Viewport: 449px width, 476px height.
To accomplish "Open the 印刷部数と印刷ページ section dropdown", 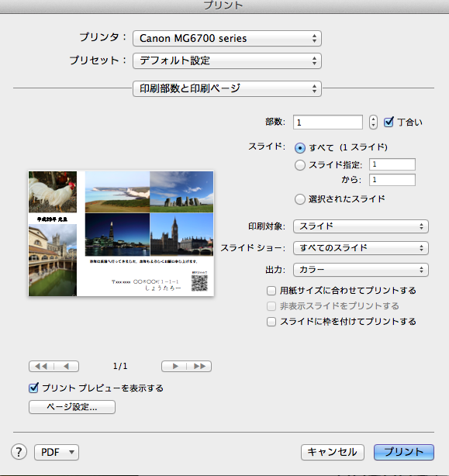I will pyautogui.click(x=226, y=88).
